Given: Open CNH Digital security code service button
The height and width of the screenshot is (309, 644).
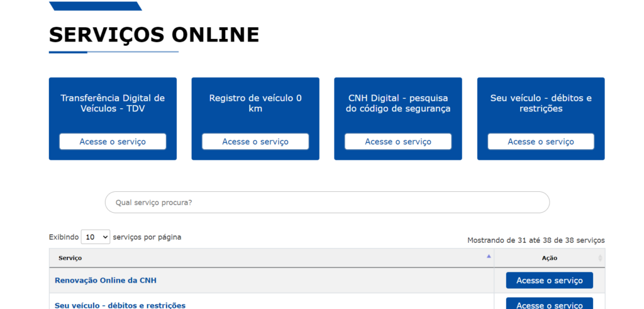Looking at the screenshot, I should (x=397, y=142).
